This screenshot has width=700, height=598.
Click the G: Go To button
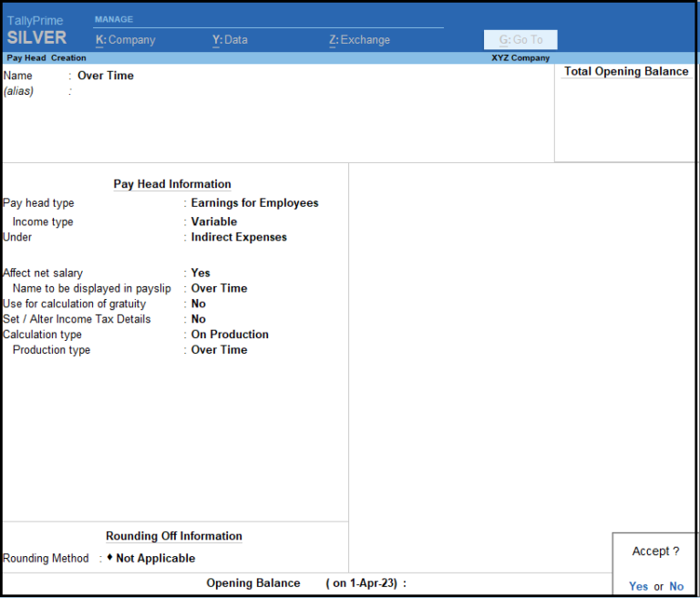pyautogui.click(x=520, y=40)
